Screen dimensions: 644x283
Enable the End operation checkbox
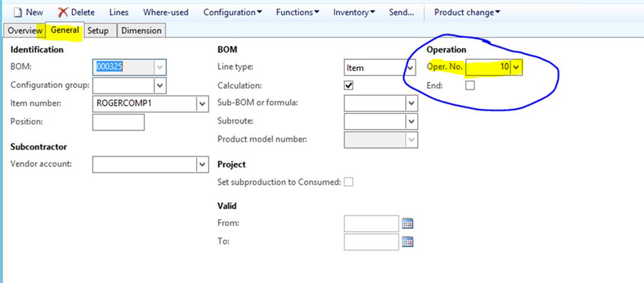pyautogui.click(x=470, y=85)
